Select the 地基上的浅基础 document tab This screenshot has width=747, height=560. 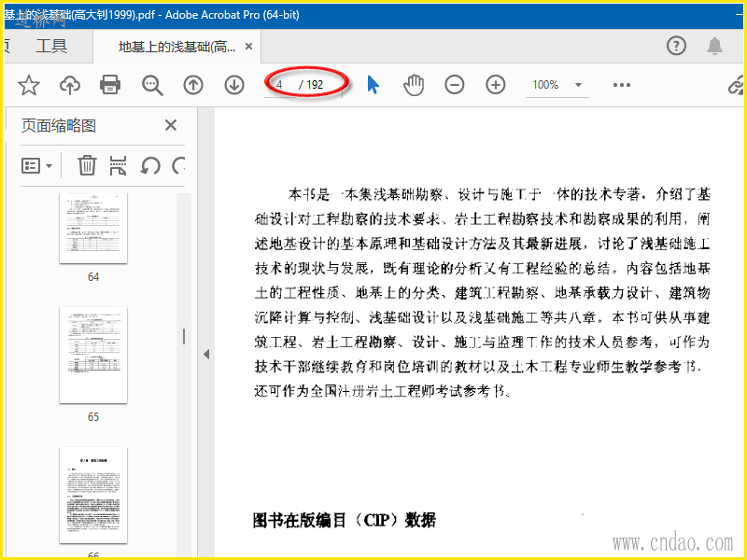tap(176, 47)
